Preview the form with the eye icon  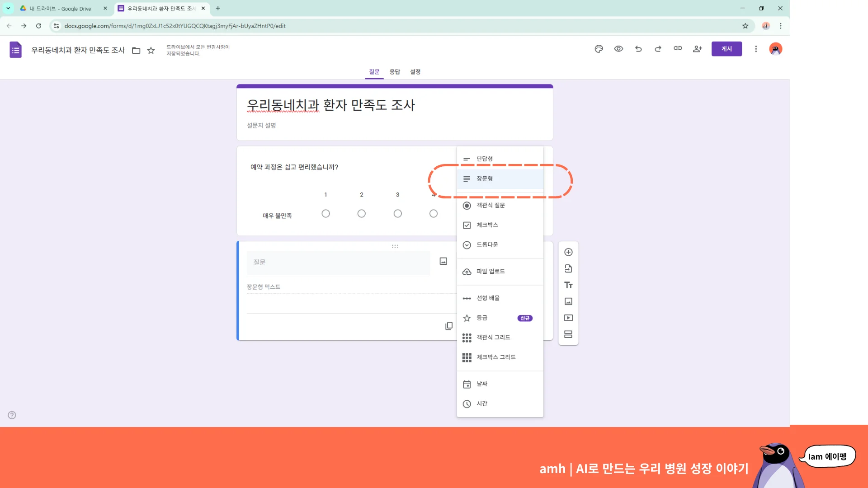[618, 49]
